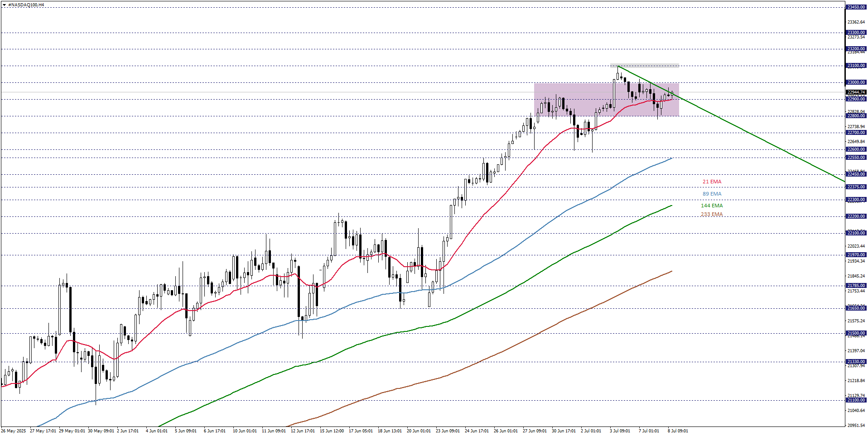
Task: Click the 22649.84 price scale value
Action: tap(856, 142)
